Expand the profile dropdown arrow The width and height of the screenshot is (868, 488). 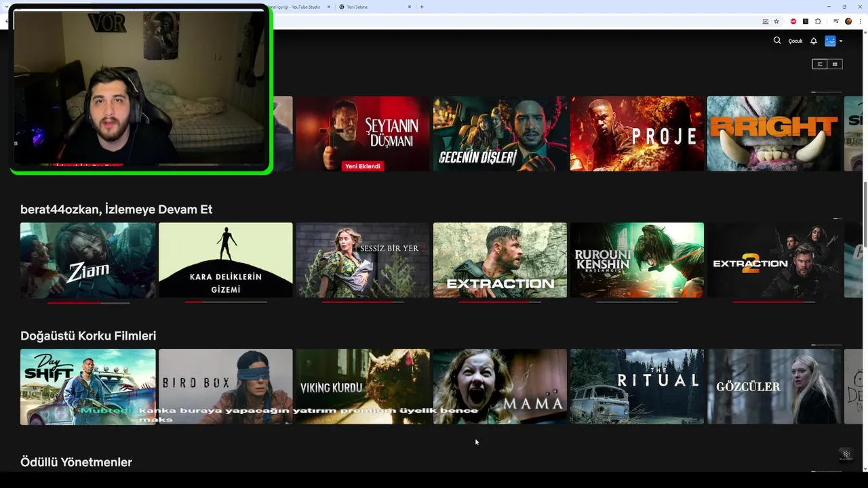click(x=841, y=41)
